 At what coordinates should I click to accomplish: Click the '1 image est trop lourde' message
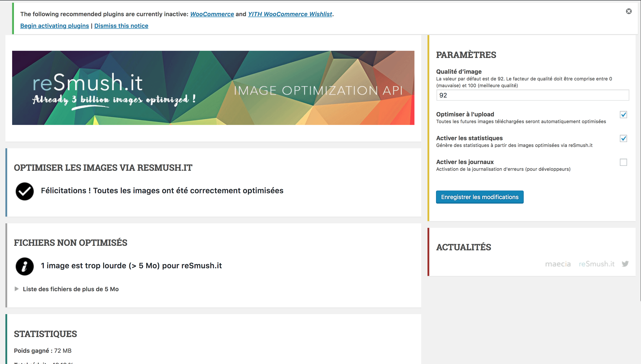[131, 266]
